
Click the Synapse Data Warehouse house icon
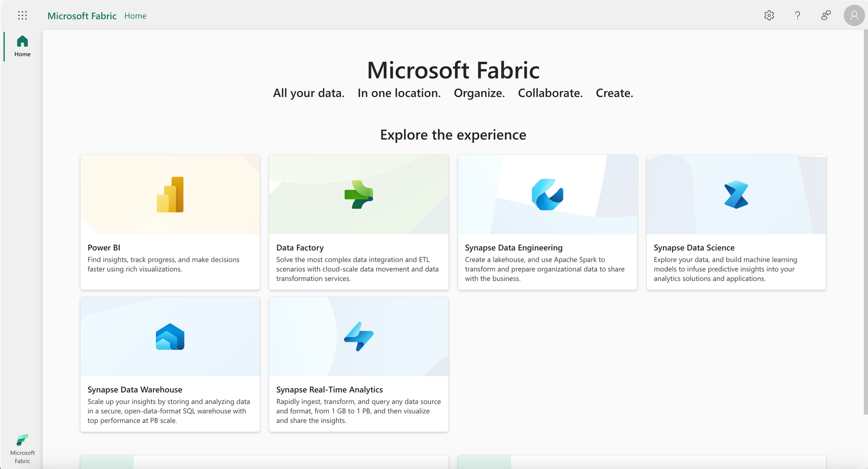point(170,337)
